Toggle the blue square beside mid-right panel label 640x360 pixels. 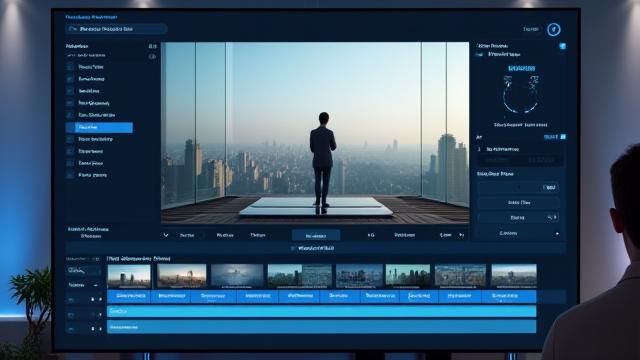(x=563, y=137)
